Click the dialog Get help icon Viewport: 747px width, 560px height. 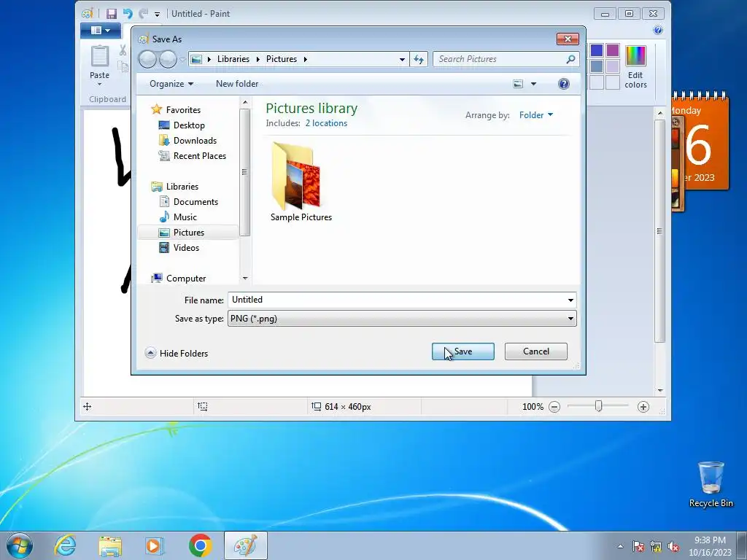click(x=564, y=84)
